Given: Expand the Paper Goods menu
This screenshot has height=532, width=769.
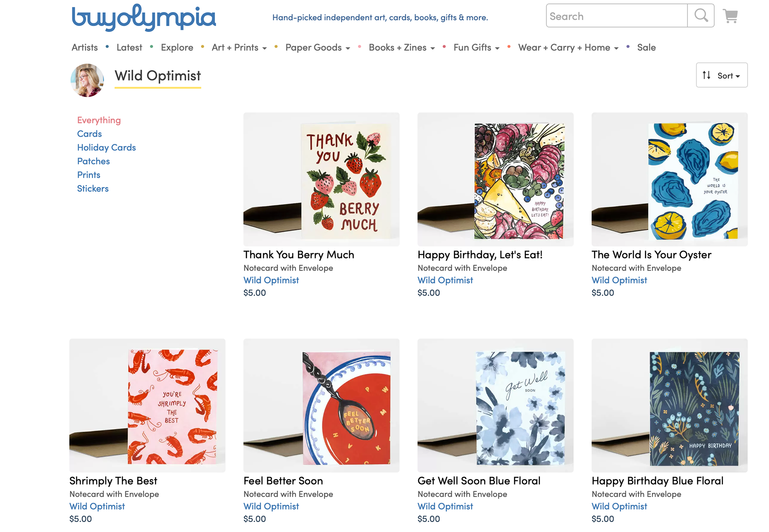Looking at the screenshot, I should click(317, 48).
